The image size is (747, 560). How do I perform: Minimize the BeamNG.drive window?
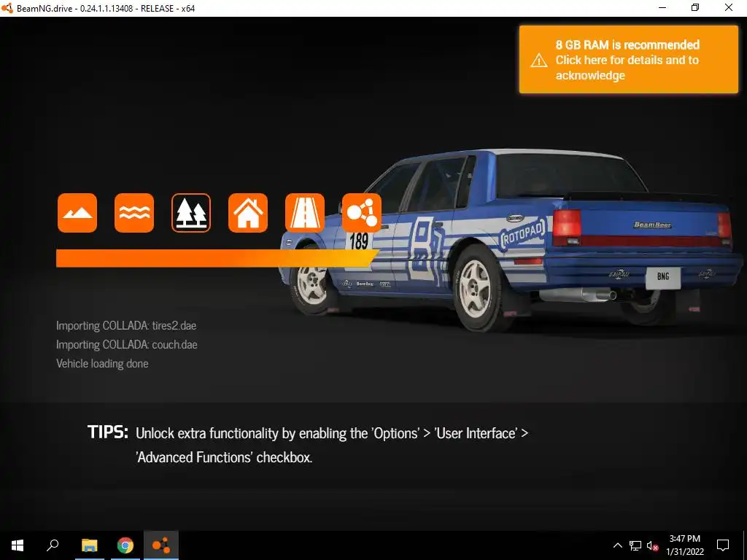point(662,7)
